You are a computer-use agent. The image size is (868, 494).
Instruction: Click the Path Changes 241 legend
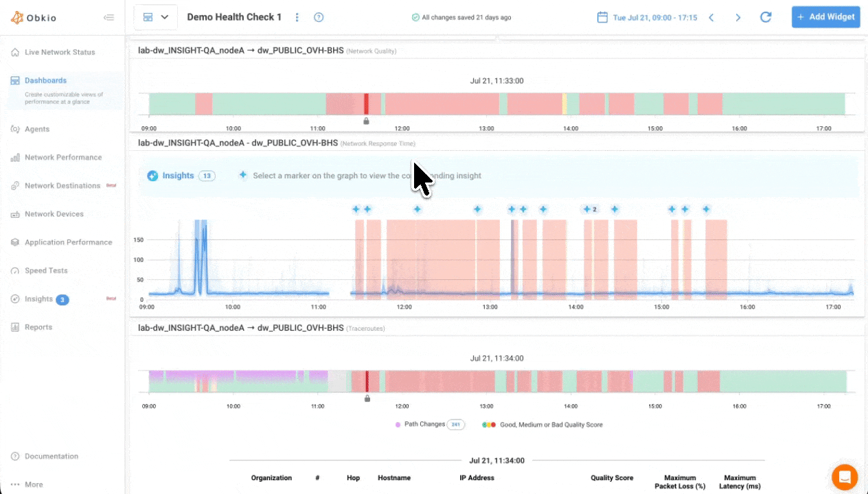430,425
